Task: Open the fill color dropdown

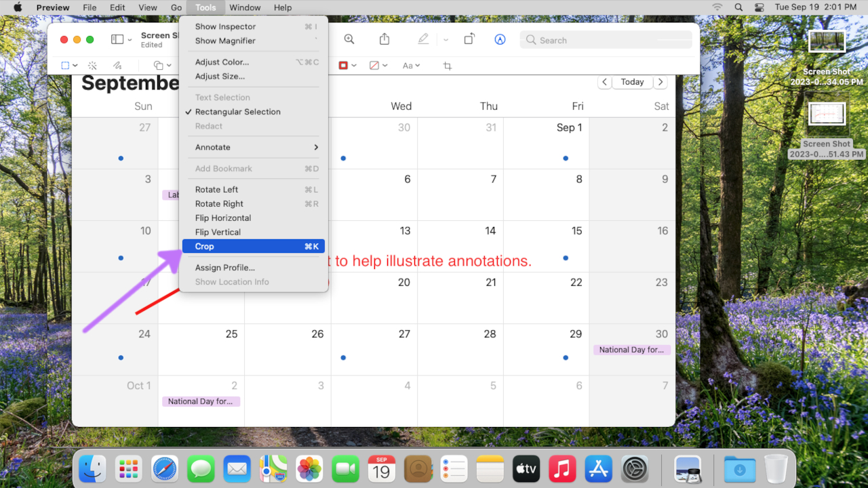Action: coord(378,66)
